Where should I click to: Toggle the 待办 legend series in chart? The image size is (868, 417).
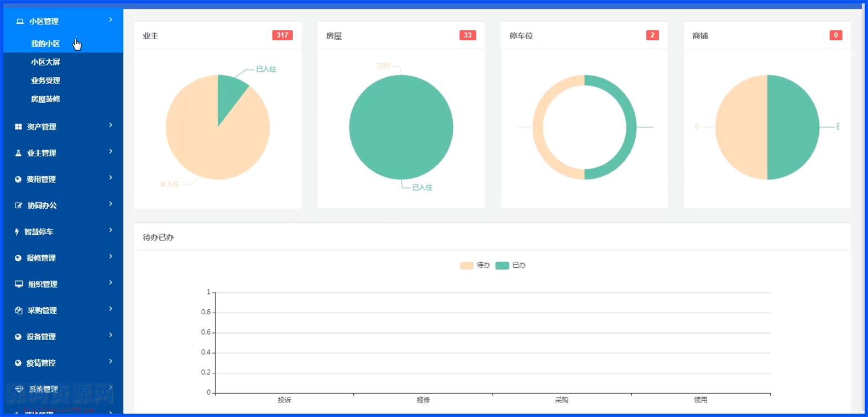point(474,266)
